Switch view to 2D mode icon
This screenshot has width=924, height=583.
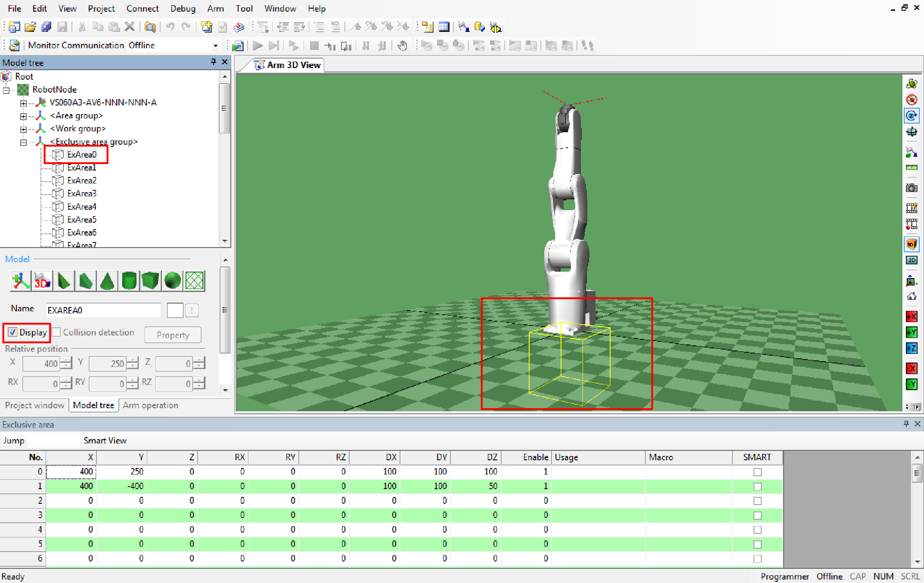(x=911, y=260)
